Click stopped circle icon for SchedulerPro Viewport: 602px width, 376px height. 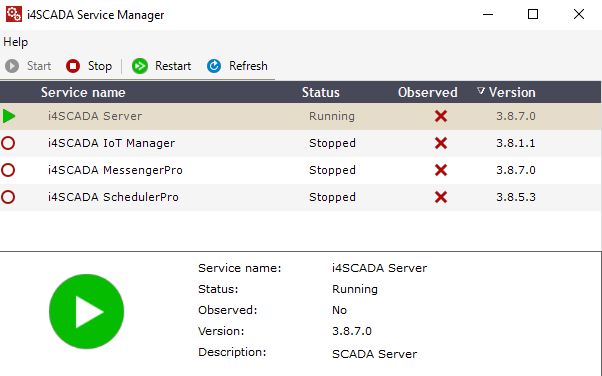(8, 197)
